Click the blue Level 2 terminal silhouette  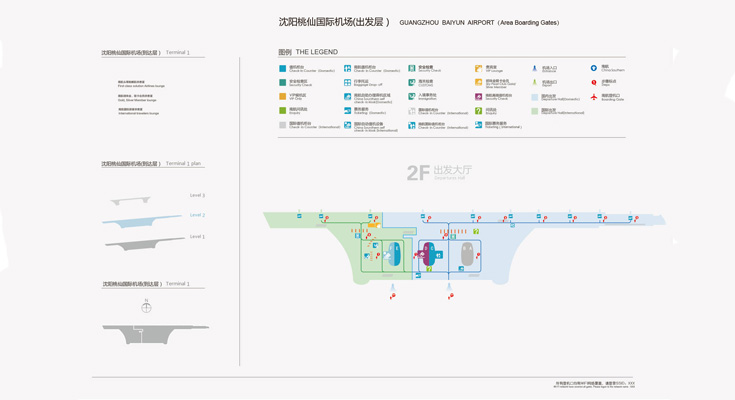142,221
